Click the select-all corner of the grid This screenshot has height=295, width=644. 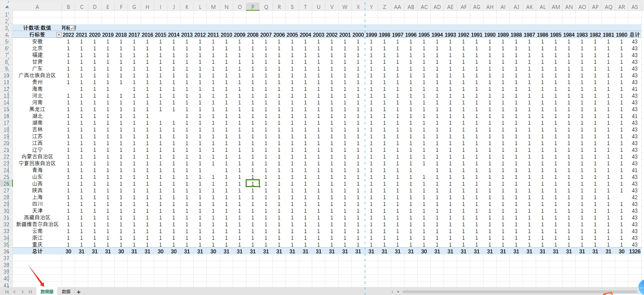tap(6, 7)
